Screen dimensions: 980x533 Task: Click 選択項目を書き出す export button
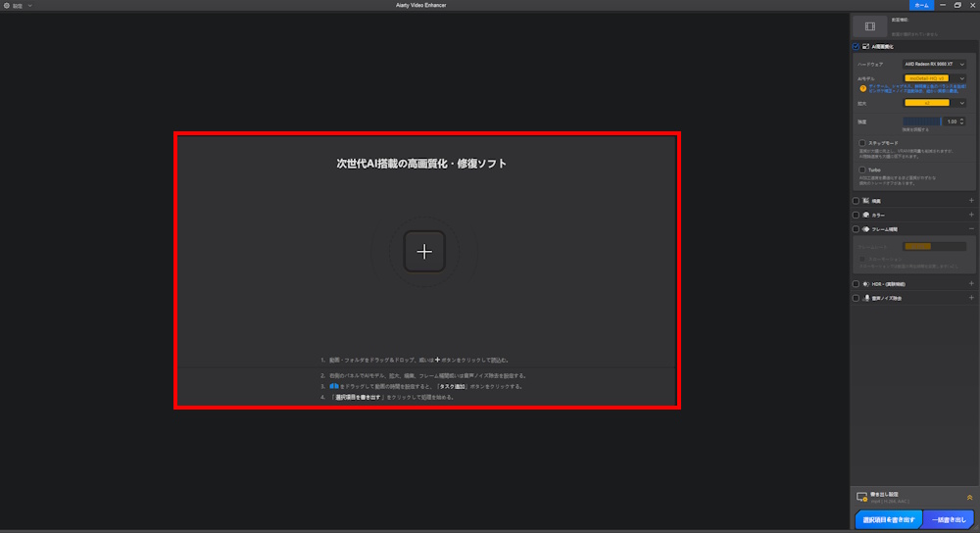click(889, 519)
